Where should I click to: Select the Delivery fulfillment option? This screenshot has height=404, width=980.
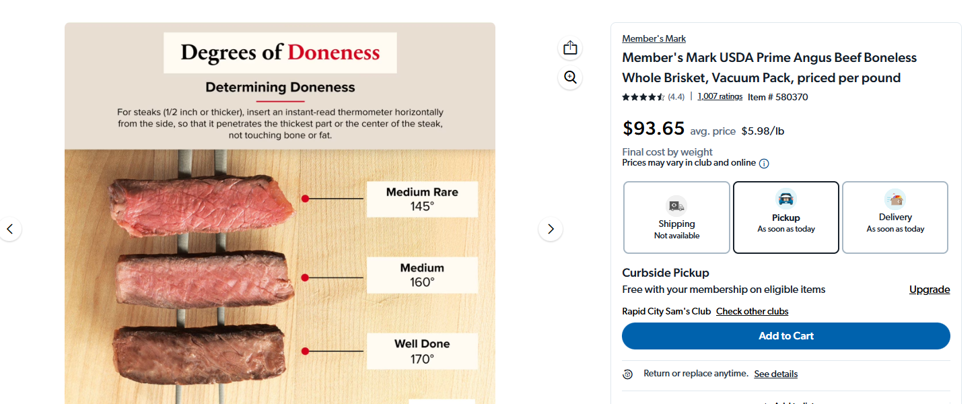click(x=895, y=217)
